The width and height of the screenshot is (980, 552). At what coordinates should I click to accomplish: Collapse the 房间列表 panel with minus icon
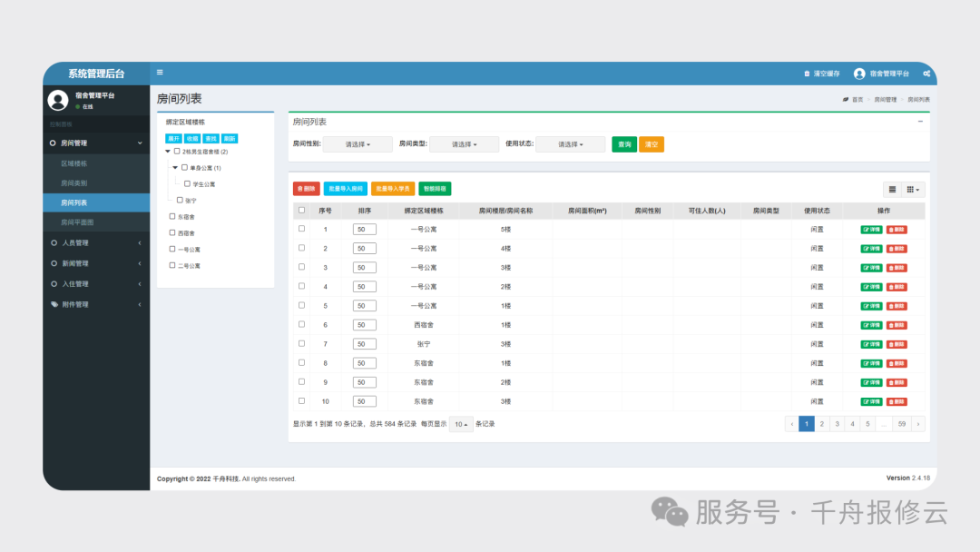(920, 121)
